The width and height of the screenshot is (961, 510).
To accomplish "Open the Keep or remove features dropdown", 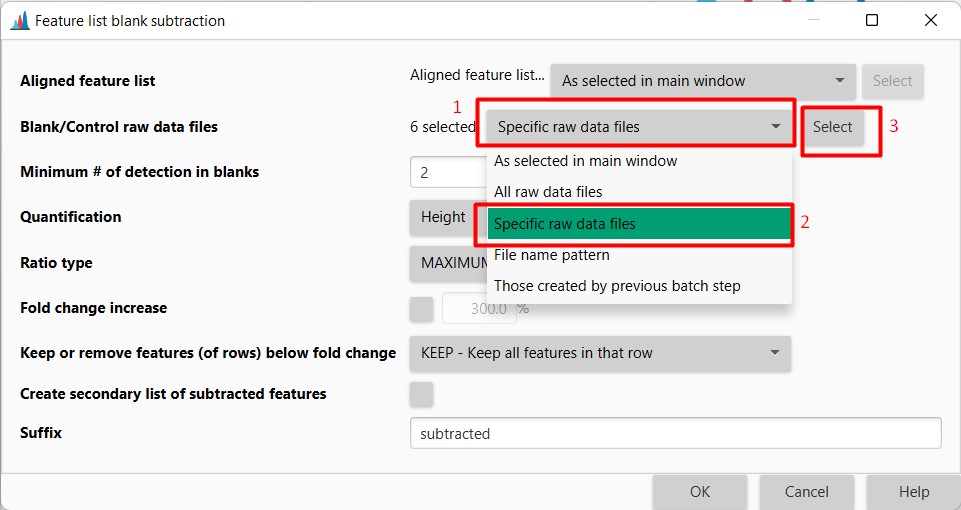I will 600,353.
